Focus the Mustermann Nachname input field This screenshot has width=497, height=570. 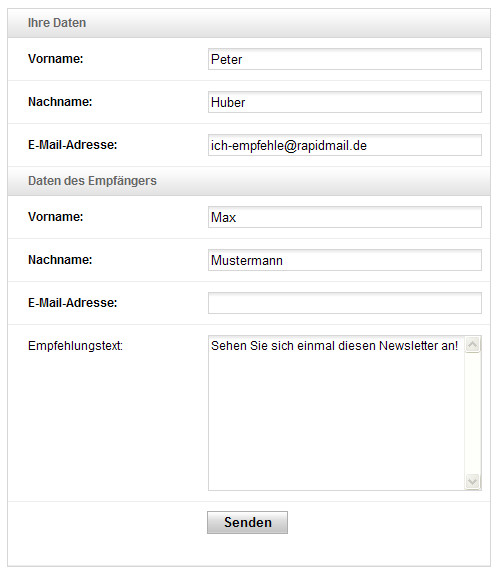tap(345, 260)
